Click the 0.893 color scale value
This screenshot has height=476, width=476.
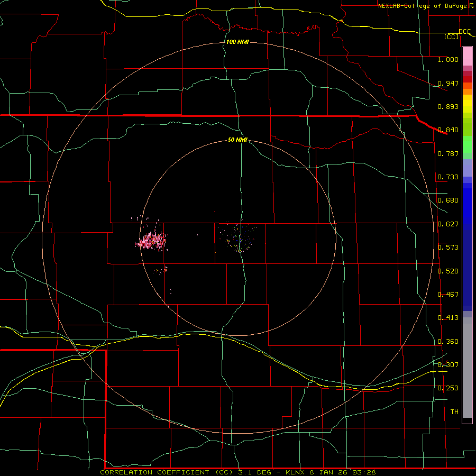pyautogui.click(x=448, y=106)
